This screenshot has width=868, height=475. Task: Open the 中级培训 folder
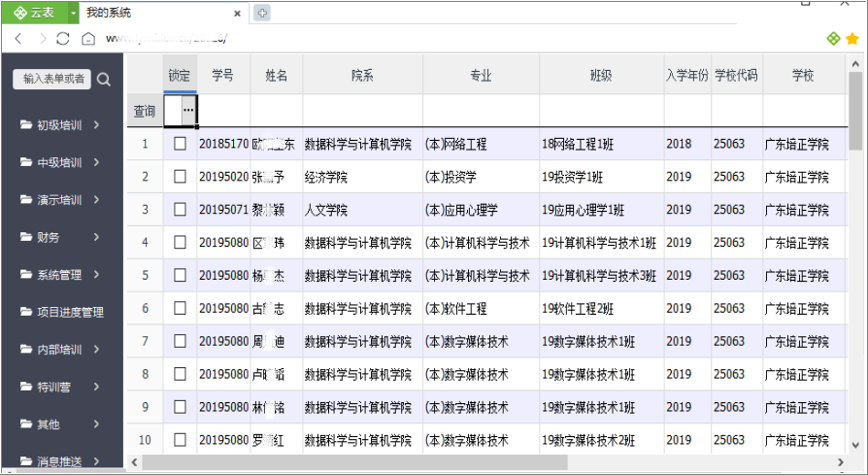[51, 162]
